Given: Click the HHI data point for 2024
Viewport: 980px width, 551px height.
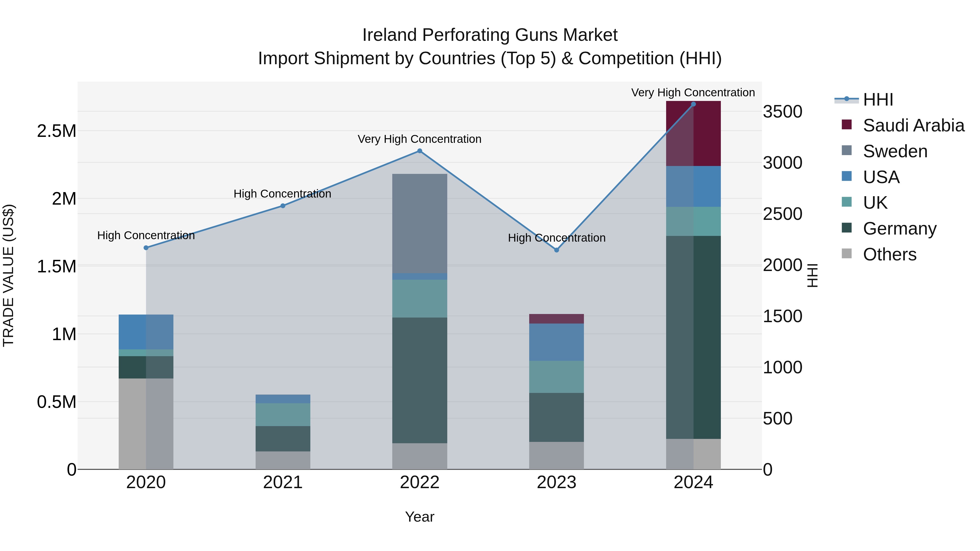Looking at the screenshot, I should pyautogui.click(x=693, y=104).
